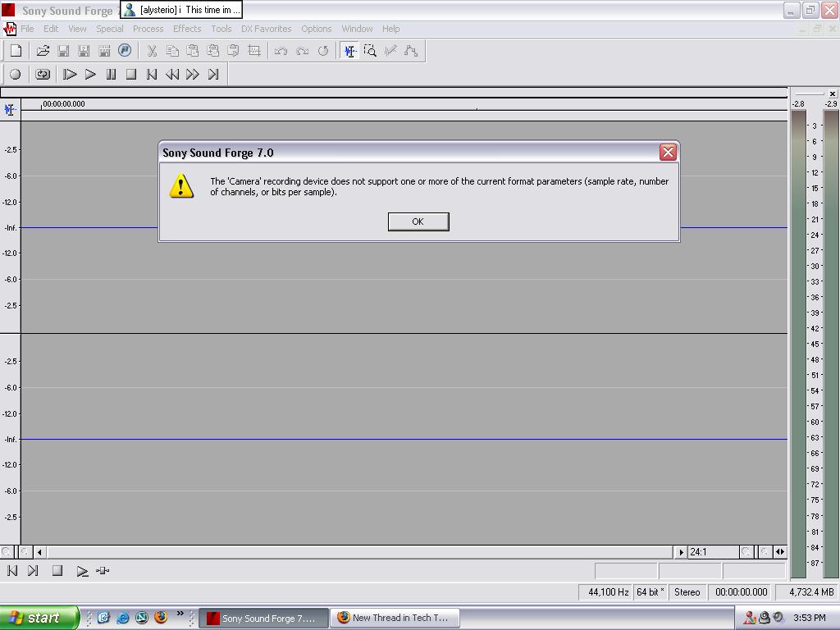Activate the Edit tool in the toolbar
The height and width of the screenshot is (630, 840).
click(x=349, y=51)
